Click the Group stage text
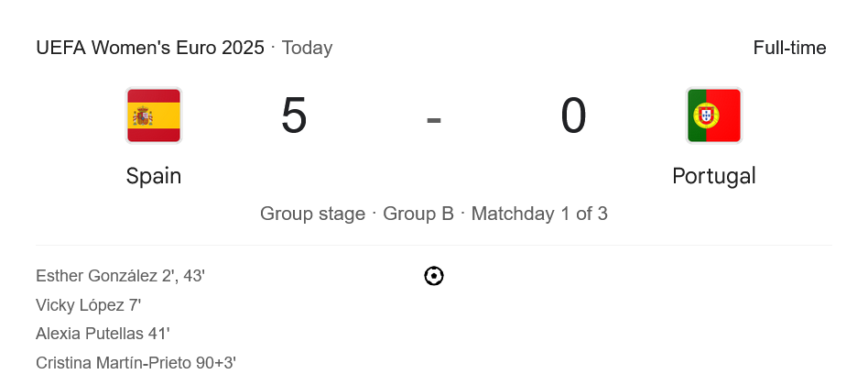868x385 pixels. coord(312,214)
